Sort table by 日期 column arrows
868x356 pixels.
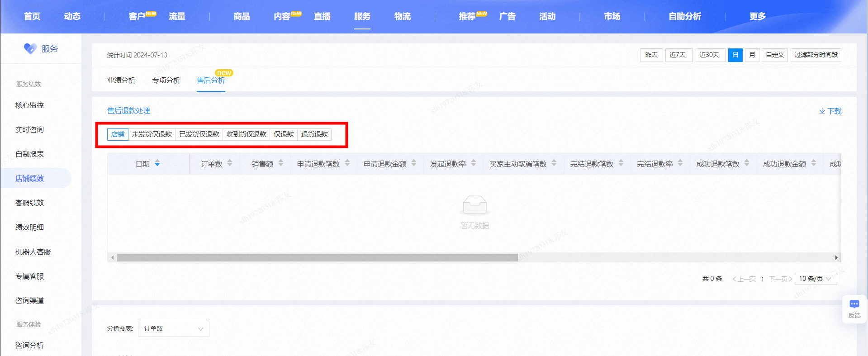pos(157,163)
